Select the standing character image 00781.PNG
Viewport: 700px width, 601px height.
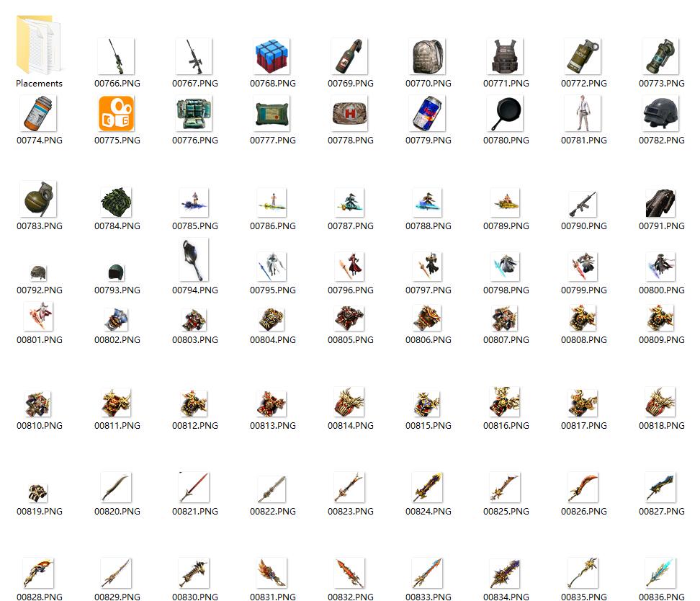(583, 113)
